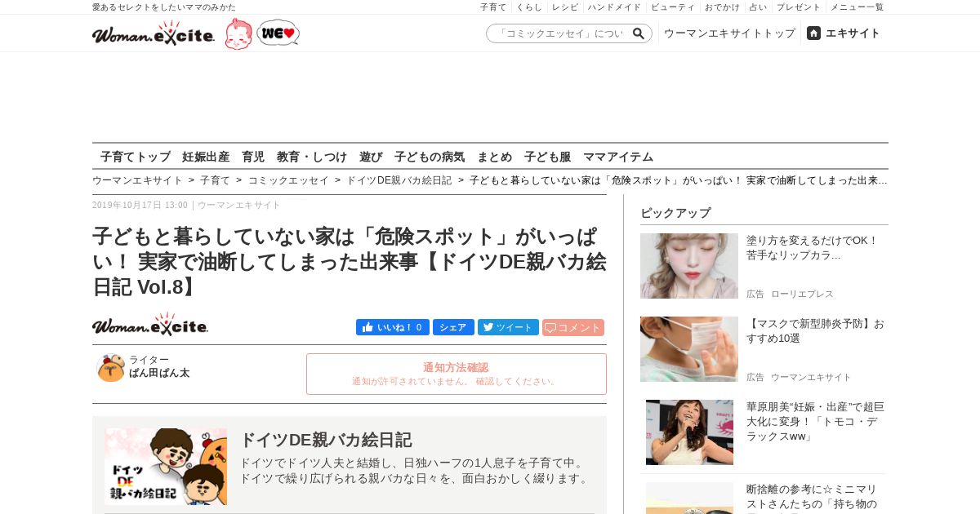This screenshot has height=514, width=980.
Task: Select the 妊娠出産 navigation tab
Action: click(x=206, y=157)
